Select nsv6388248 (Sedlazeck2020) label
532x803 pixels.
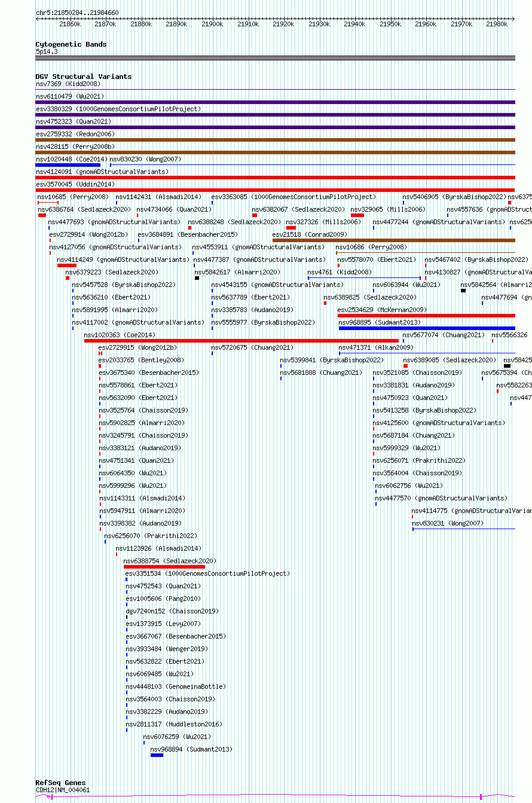[x=234, y=222]
